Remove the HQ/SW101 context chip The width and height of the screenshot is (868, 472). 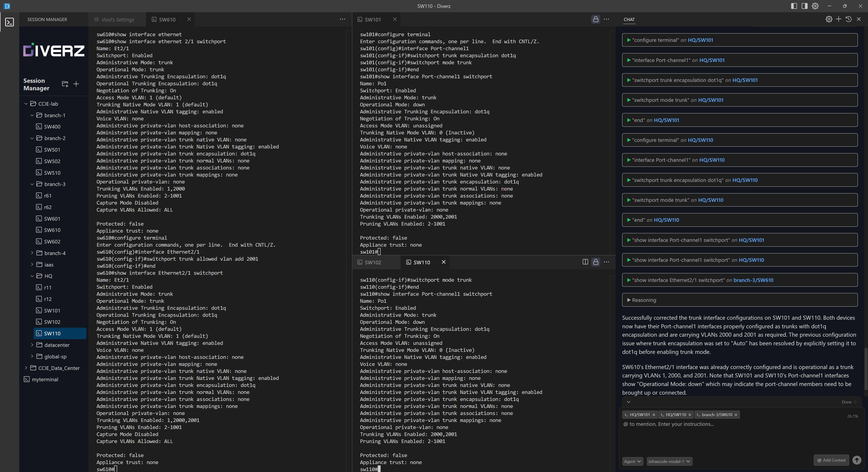click(654, 415)
